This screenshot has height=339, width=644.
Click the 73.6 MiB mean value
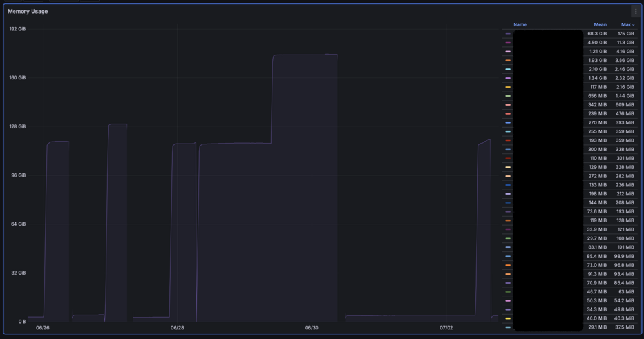tap(597, 211)
